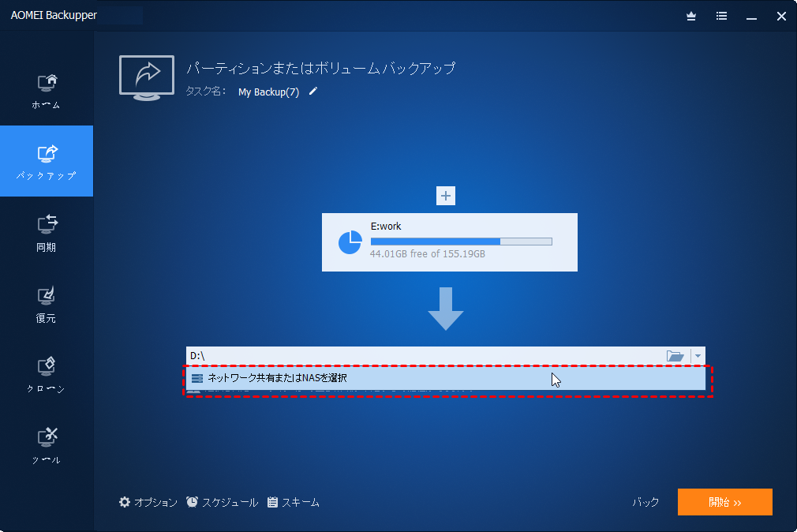The image size is (797, 532).
Task: Open the 同期 (Sync) sidebar section
Action: [x=47, y=233]
